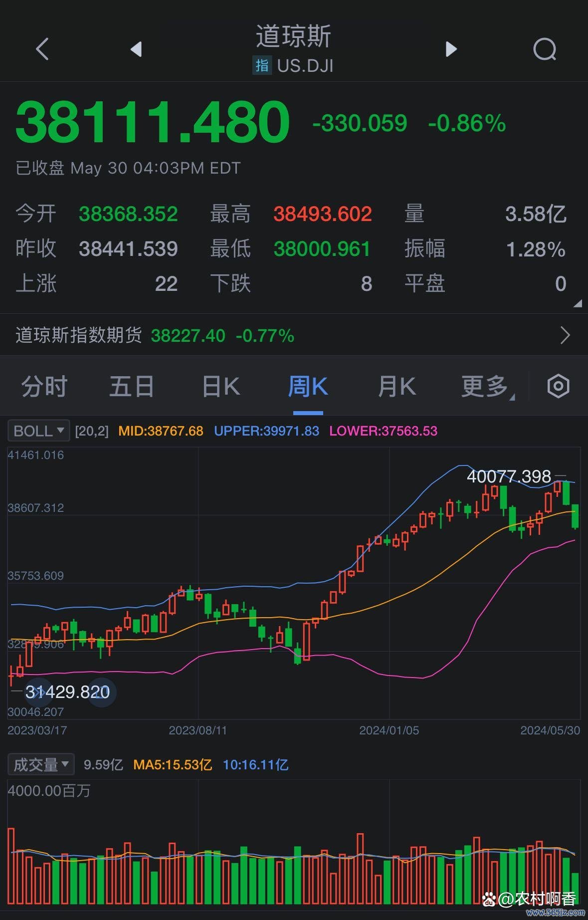Tap amplitude value 1.28%
Image resolution: width=588 pixels, height=920 pixels.
click(x=536, y=248)
